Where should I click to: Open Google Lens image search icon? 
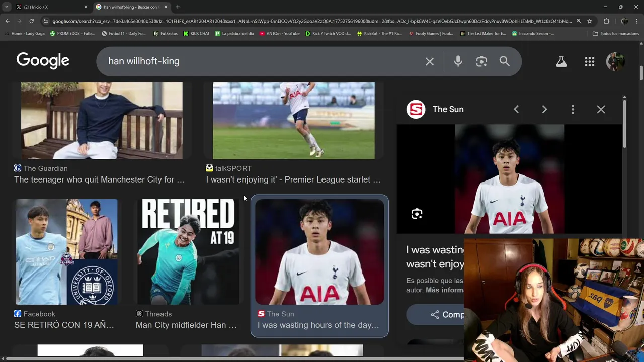481,61
